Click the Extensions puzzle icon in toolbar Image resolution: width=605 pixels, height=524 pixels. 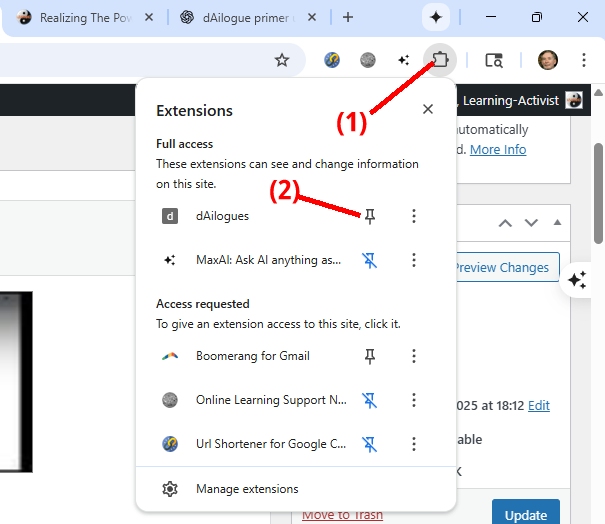[x=440, y=60]
